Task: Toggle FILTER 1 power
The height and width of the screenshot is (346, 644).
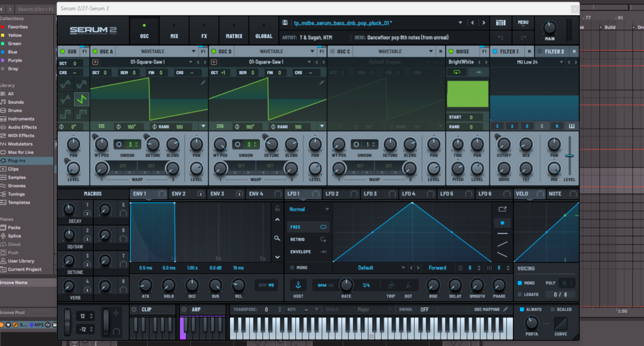Action: click(x=495, y=51)
